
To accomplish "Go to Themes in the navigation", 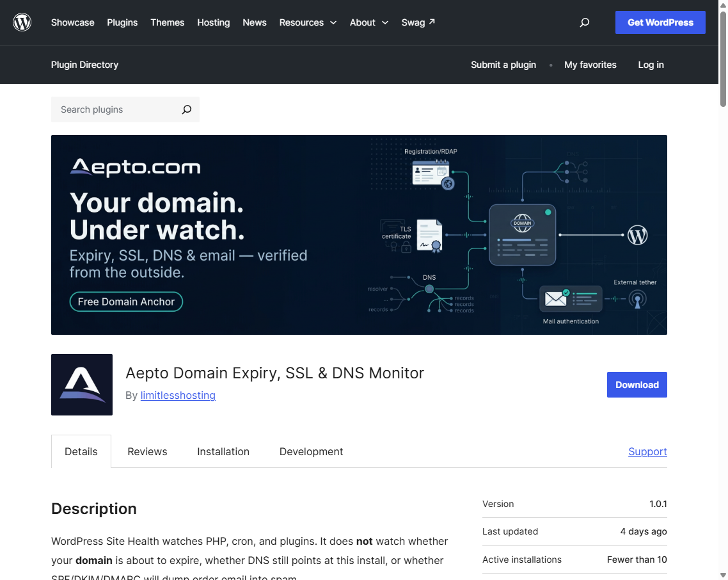I will (x=167, y=22).
